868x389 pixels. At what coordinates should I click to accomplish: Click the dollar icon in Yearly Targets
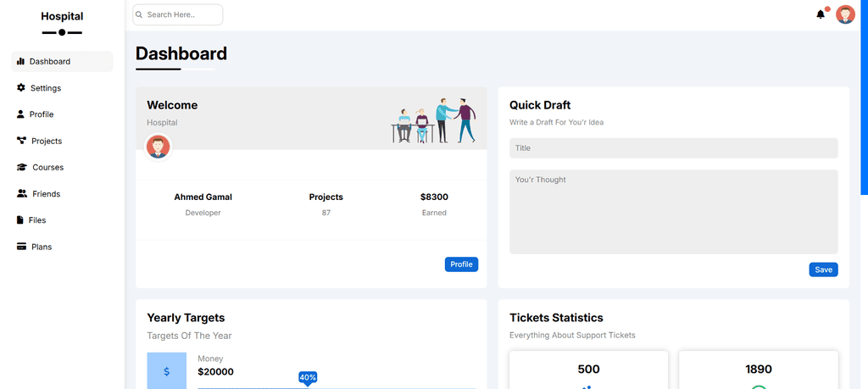point(167,371)
